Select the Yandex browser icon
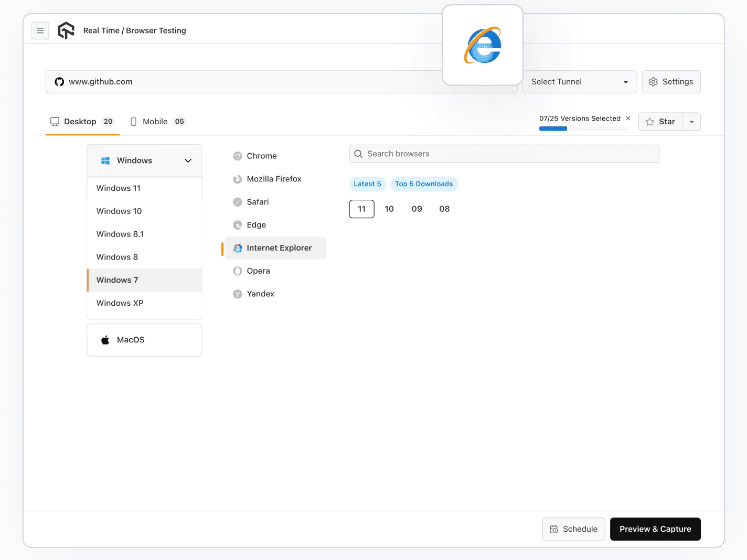 (x=238, y=294)
